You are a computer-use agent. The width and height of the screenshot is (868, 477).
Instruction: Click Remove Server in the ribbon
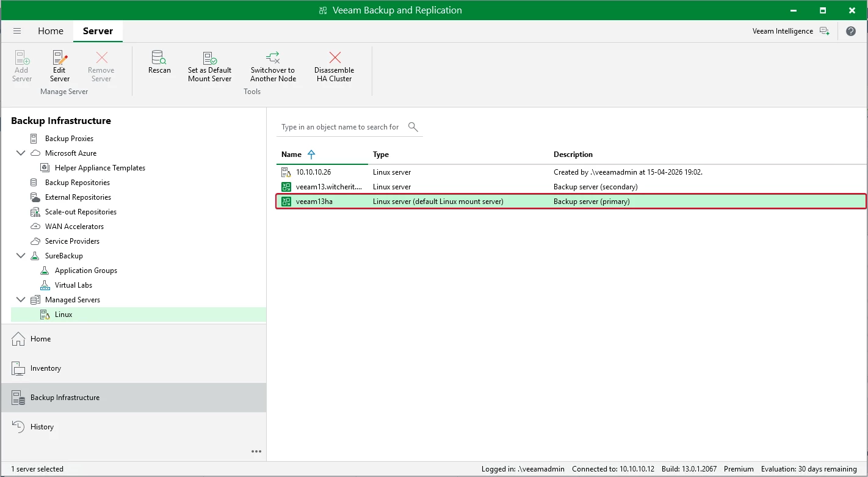[x=101, y=67]
